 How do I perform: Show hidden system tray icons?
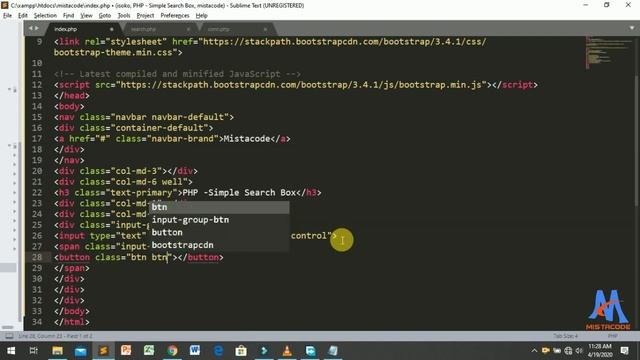pos(534,351)
